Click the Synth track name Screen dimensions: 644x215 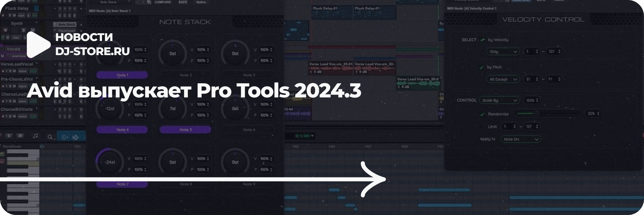[17, 24]
